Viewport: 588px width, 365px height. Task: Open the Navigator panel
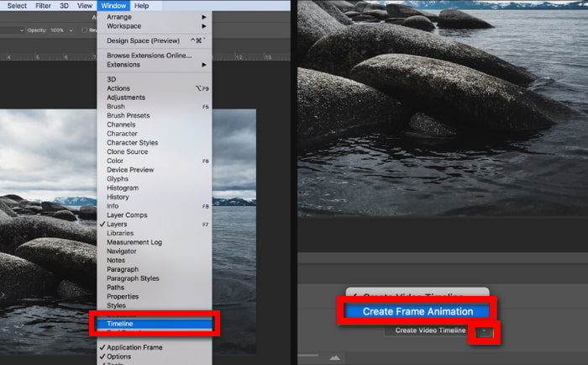(155, 251)
